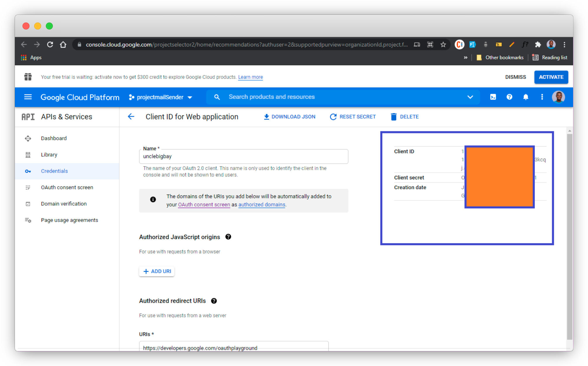Show help for Authorized redirect URIs
Image resolution: width=588 pixels, height=366 pixels.
point(214,301)
